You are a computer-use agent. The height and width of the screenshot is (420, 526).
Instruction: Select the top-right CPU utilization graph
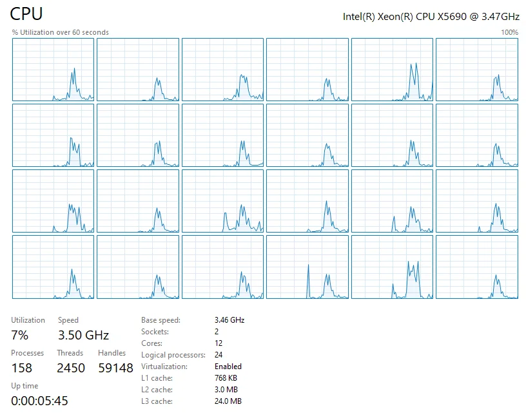[x=477, y=70]
